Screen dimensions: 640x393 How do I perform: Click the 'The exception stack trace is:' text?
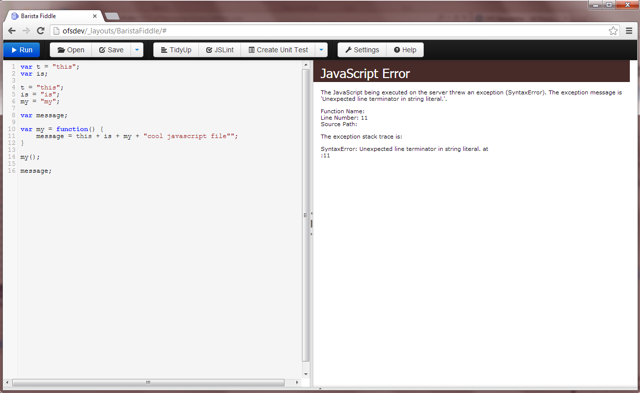(x=361, y=136)
